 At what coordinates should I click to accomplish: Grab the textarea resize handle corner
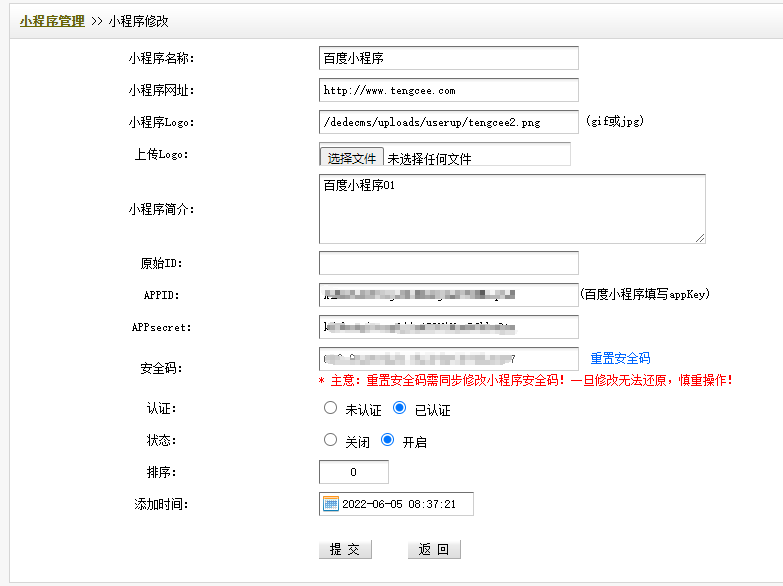click(x=700, y=238)
